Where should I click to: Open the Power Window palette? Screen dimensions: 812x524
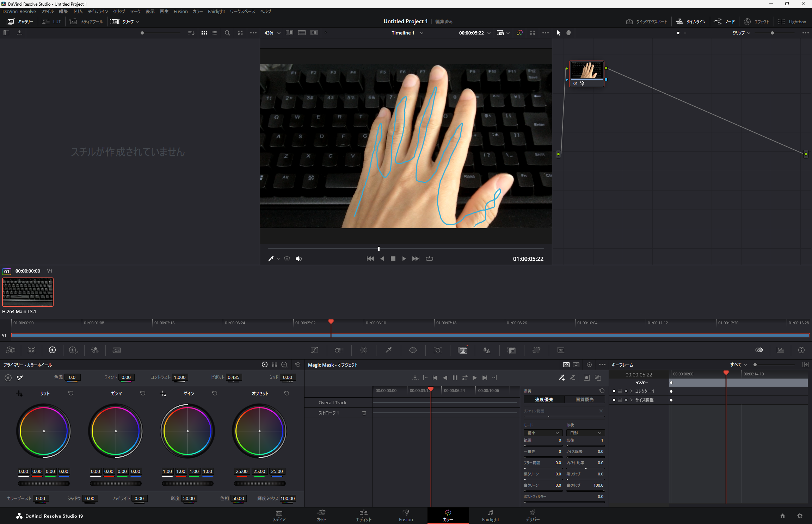point(413,350)
